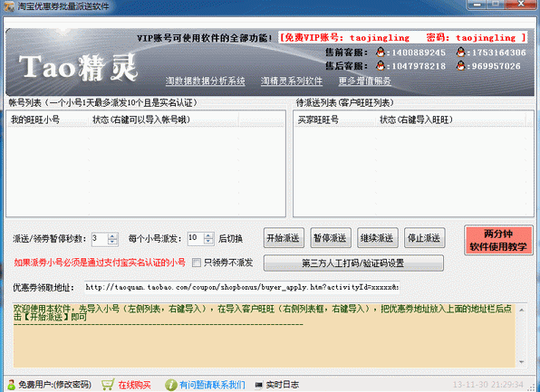Screen dimensions: 540x392
Task: Click the 状态(右键导入旺旺) column header
Action: point(451,120)
